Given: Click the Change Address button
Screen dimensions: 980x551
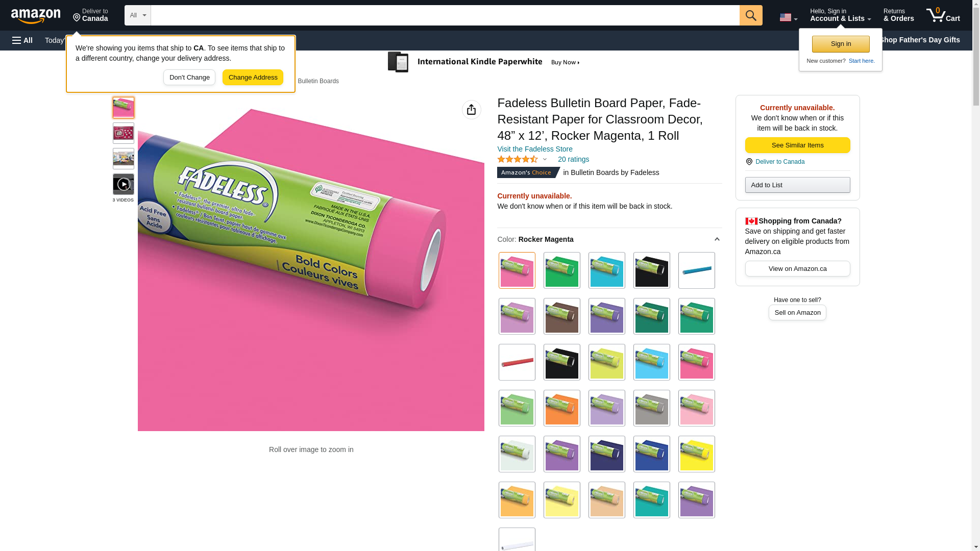Looking at the screenshot, I should pyautogui.click(x=253, y=78).
